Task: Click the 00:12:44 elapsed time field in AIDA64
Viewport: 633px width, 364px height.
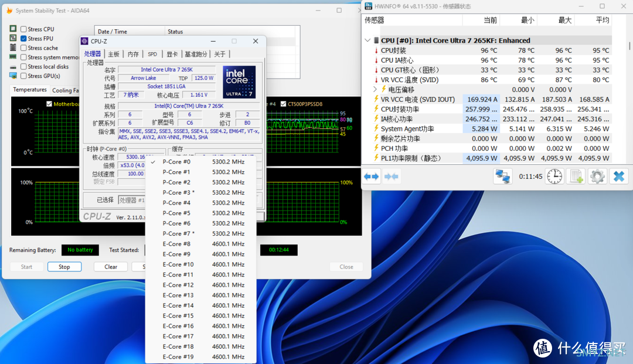Action: tap(279, 250)
